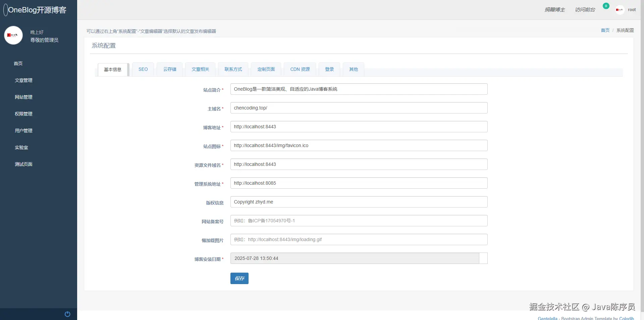Expand 网站管理 in the sidebar
The image size is (644, 320).
[23, 97]
